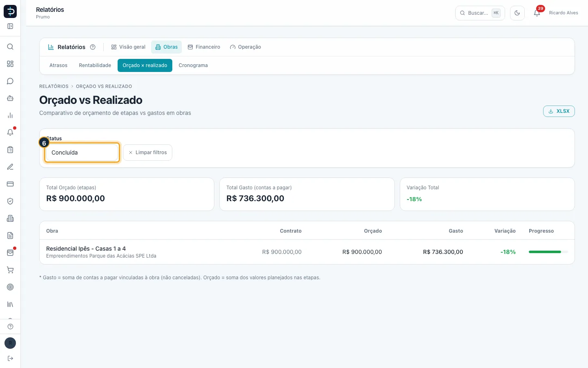Select the Atrasos sub-tab
The height and width of the screenshot is (368, 588).
click(x=58, y=65)
